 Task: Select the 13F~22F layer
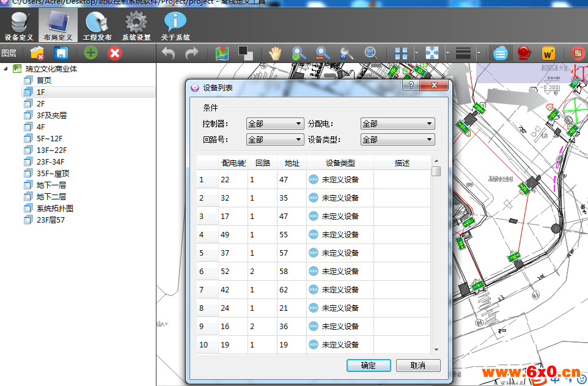[52, 150]
